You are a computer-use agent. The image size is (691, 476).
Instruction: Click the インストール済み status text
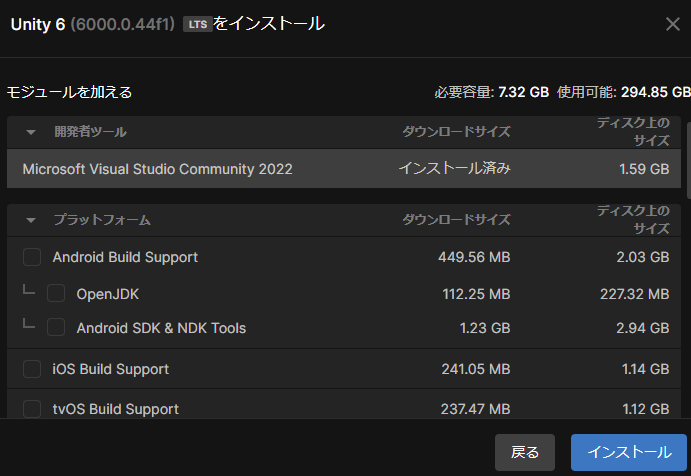tap(454, 168)
